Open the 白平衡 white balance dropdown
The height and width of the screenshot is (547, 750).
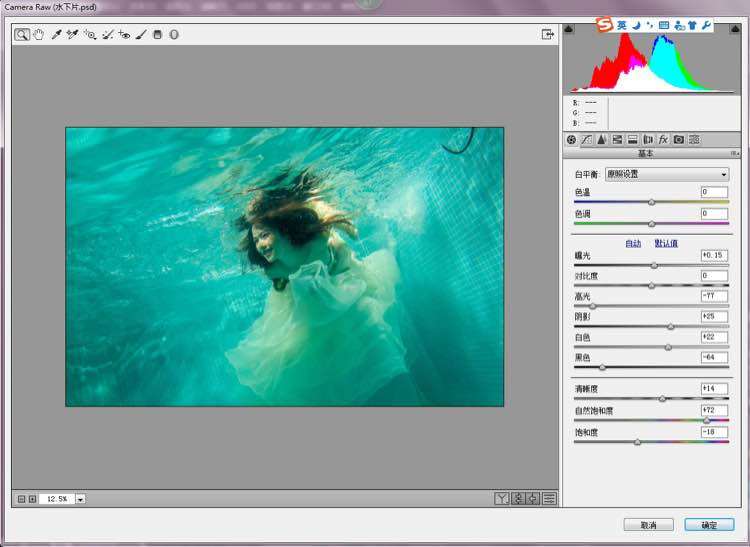(x=667, y=174)
